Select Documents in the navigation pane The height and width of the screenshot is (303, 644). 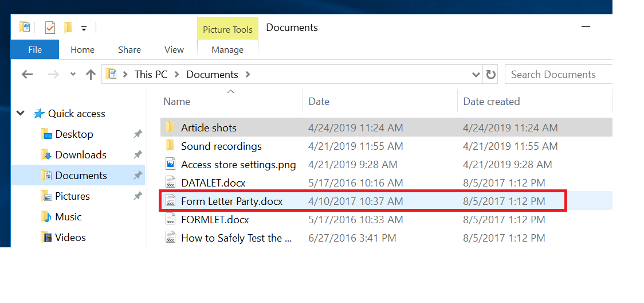pos(78,175)
